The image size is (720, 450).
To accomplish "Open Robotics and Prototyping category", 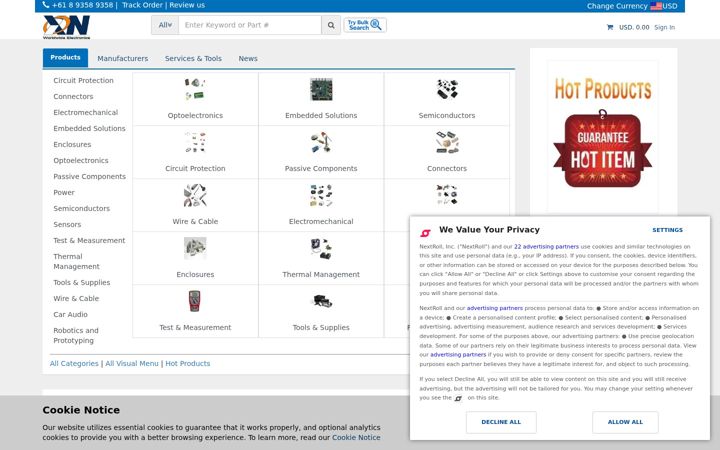I will (x=76, y=336).
